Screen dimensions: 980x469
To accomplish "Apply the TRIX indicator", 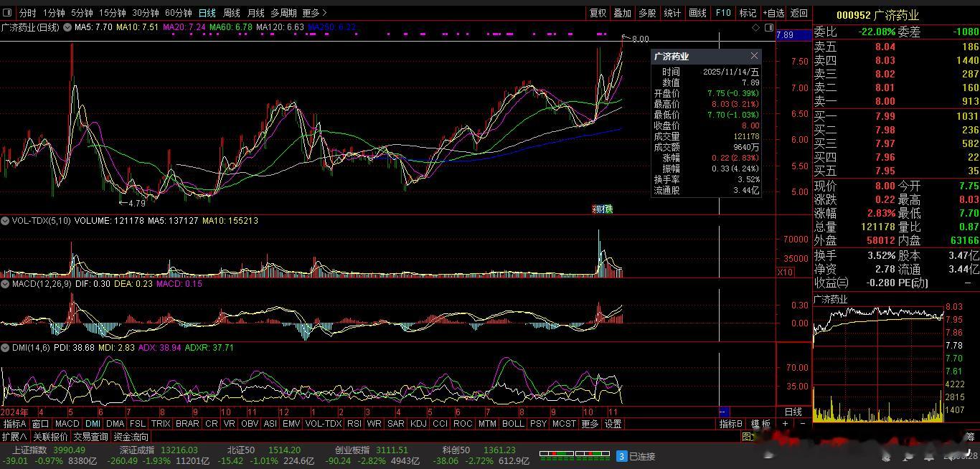I will point(161,424).
